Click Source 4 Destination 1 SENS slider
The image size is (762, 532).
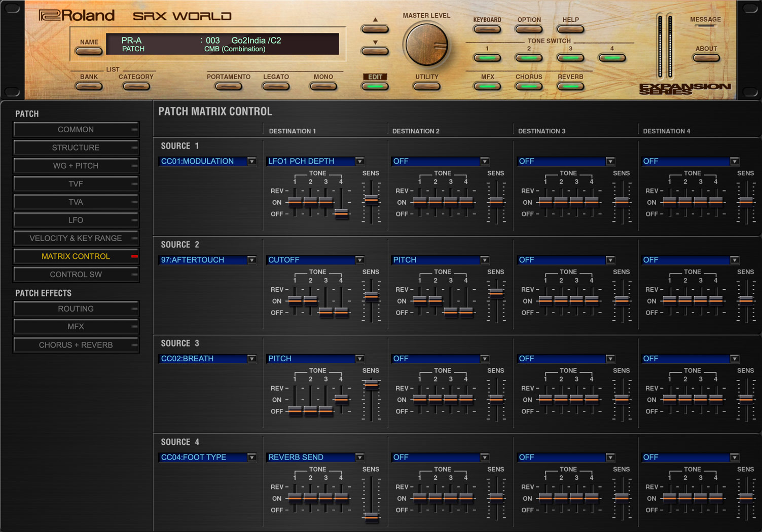(x=372, y=517)
